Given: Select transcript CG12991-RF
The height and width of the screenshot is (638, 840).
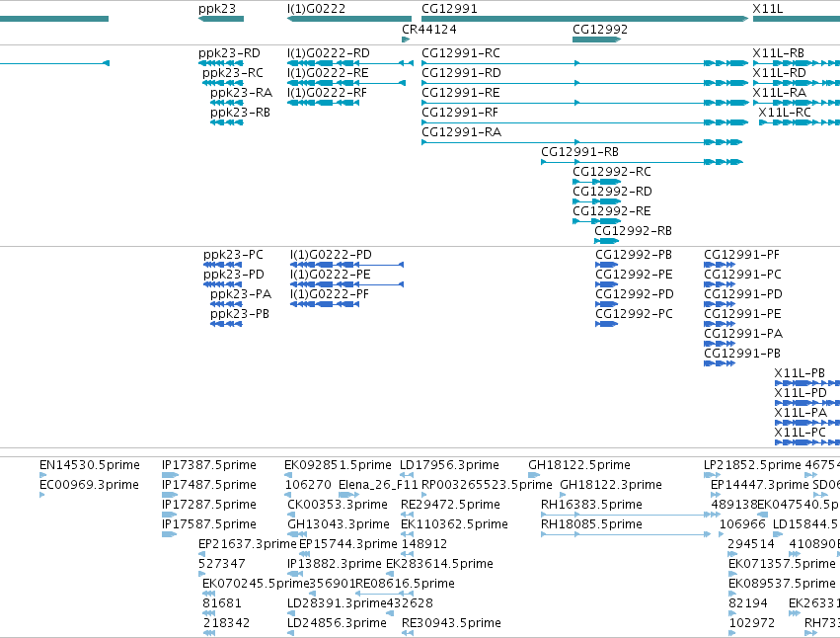Looking at the screenshot, I should 460,113.
